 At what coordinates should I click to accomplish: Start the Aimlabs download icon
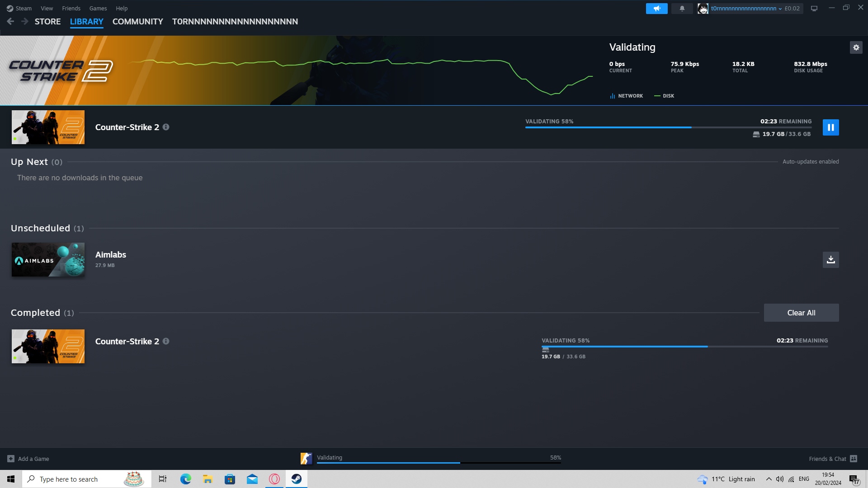(830, 260)
